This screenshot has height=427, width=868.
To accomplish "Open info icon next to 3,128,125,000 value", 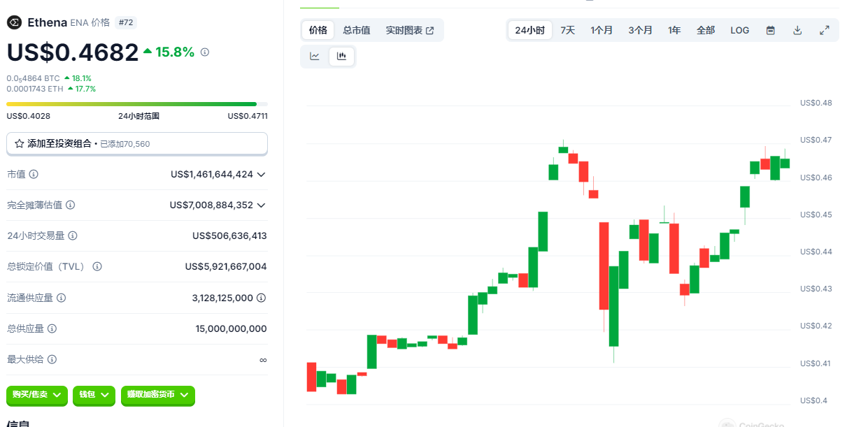I will click(x=261, y=298).
